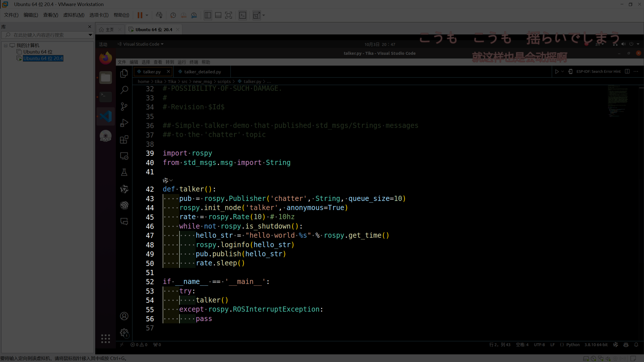
Task: Click the Python language mode in the status bar
Action: (x=573, y=345)
